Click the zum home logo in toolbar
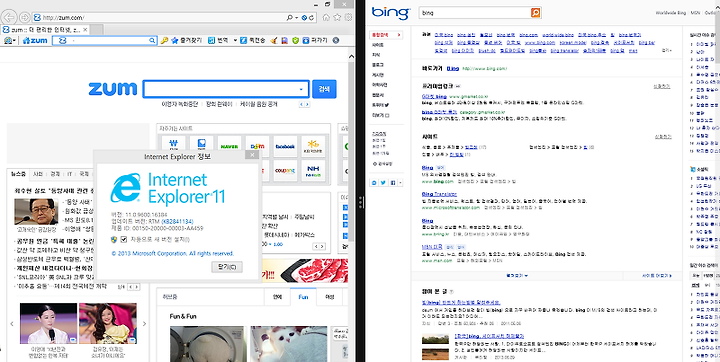This screenshot has height=362, width=720. tap(35, 40)
